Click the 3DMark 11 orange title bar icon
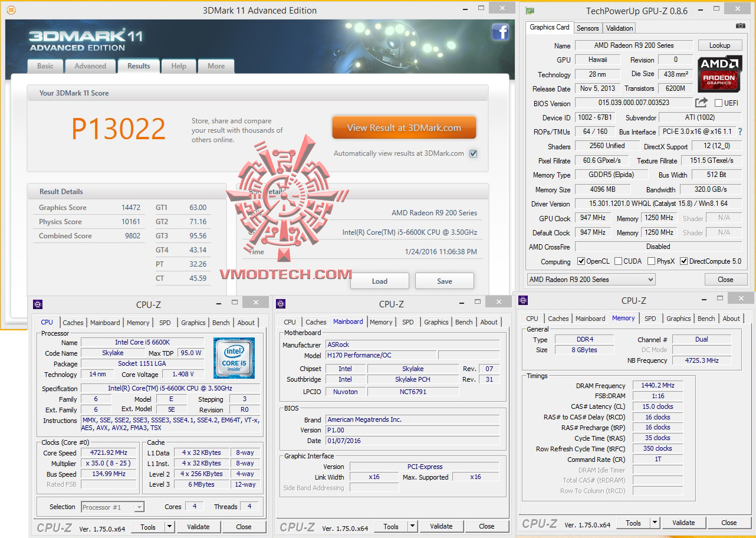 pos(11,10)
